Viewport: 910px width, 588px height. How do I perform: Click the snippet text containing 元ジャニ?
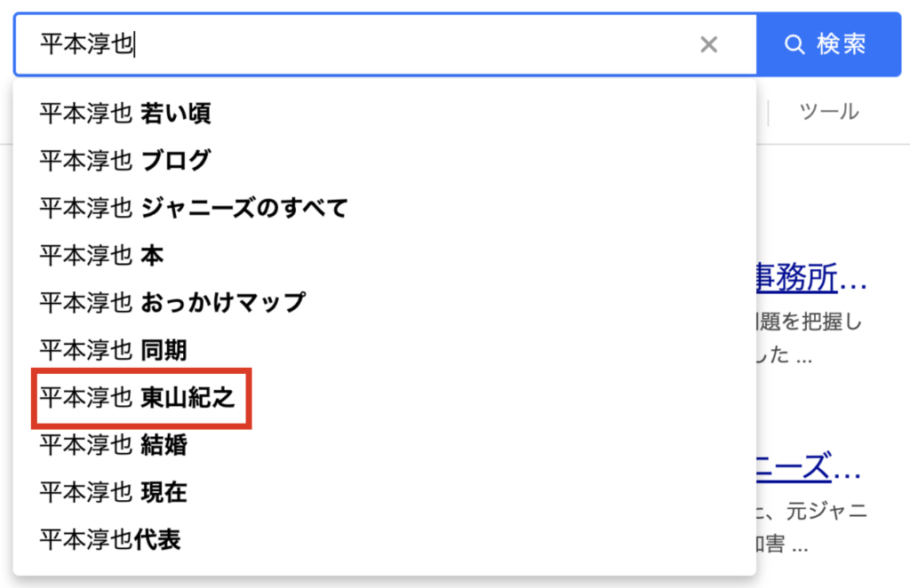(x=812, y=511)
